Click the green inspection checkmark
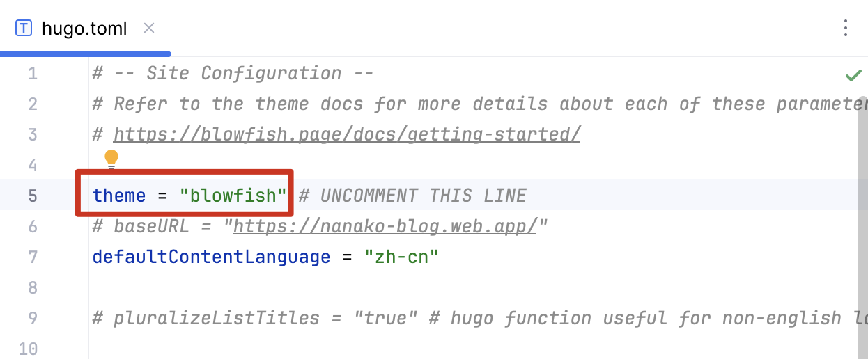The height and width of the screenshot is (359, 868). click(853, 75)
